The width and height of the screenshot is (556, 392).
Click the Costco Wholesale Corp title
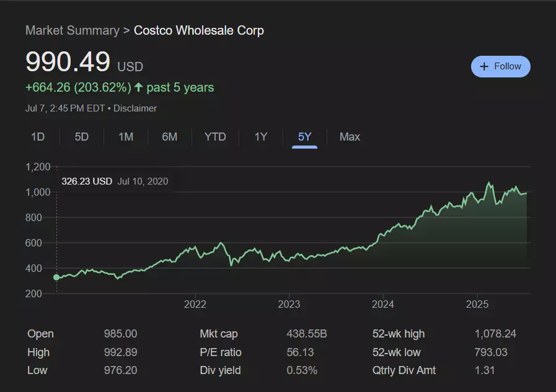click(199, 30)
